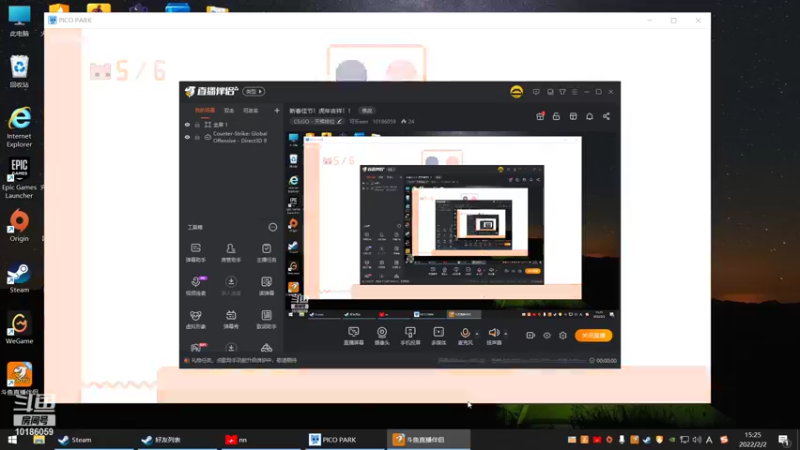Toggle the room lock icon beside gift box
Screen dimensions: 800x450
(556, 116)
